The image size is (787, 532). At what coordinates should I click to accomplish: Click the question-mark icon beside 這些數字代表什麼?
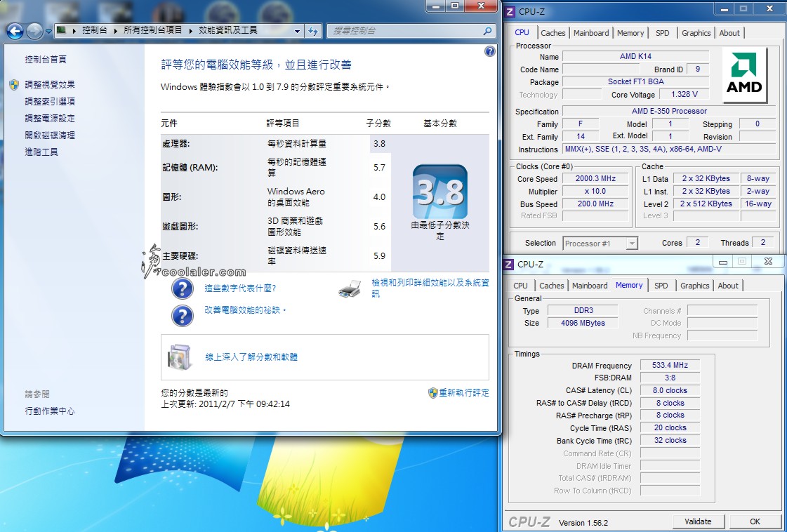pos(183,288)
